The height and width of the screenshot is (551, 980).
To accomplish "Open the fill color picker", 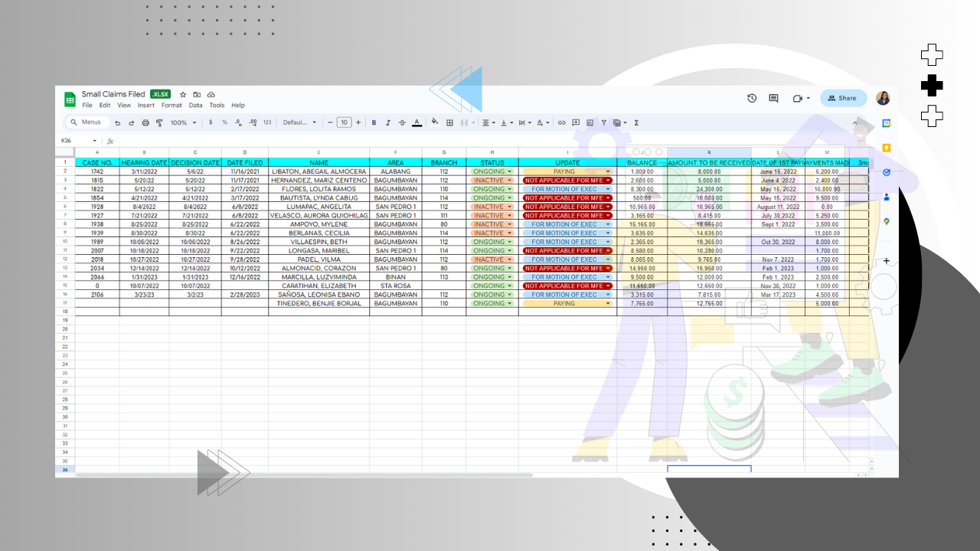I will point(435,122).
